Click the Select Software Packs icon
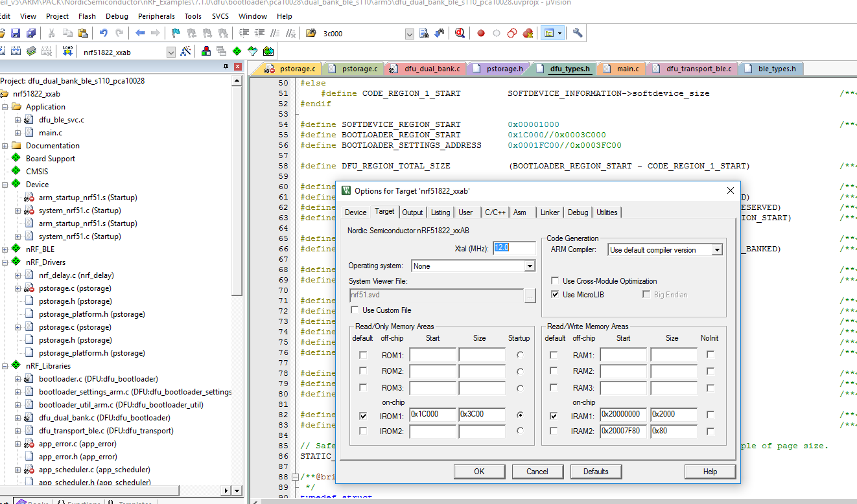The width and height of the screenshot is (857, 504). pos(253,52)
